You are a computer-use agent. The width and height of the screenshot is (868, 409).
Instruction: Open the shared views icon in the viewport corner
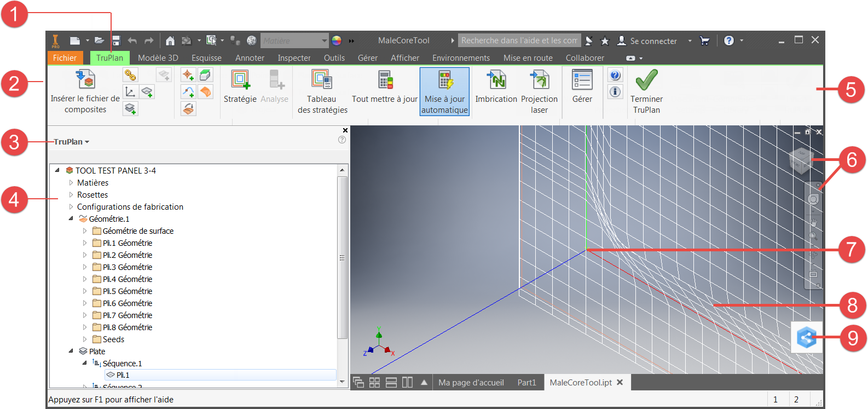807,337
